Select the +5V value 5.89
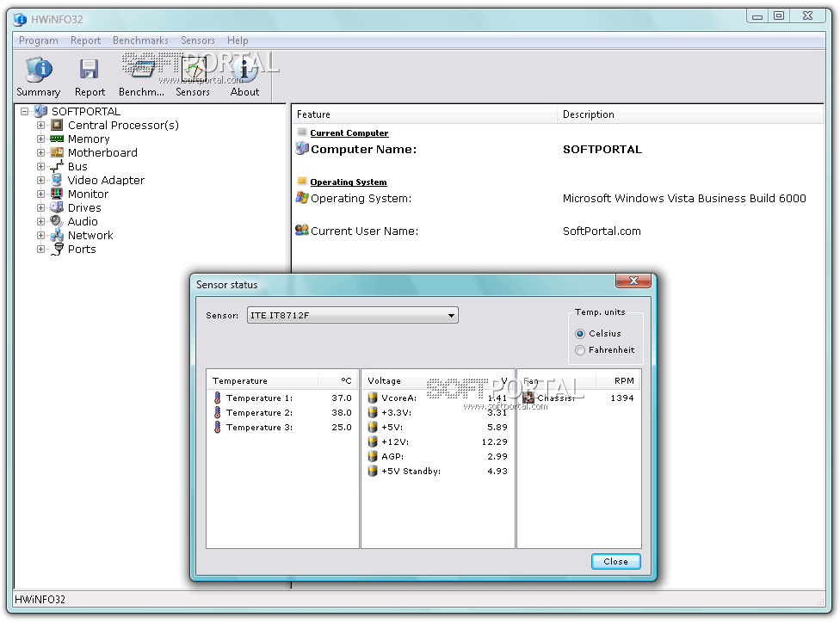 tap(497, 428)
